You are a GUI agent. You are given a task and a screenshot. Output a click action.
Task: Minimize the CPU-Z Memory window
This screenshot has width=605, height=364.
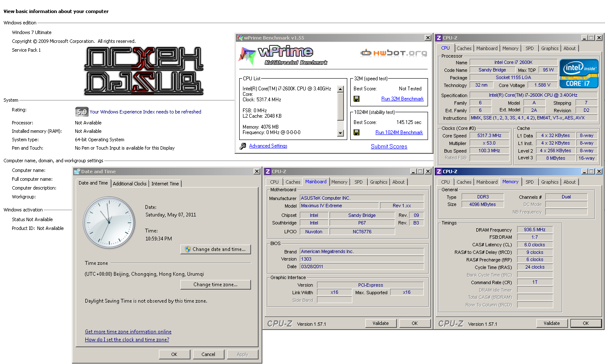[x=584, y=171]
